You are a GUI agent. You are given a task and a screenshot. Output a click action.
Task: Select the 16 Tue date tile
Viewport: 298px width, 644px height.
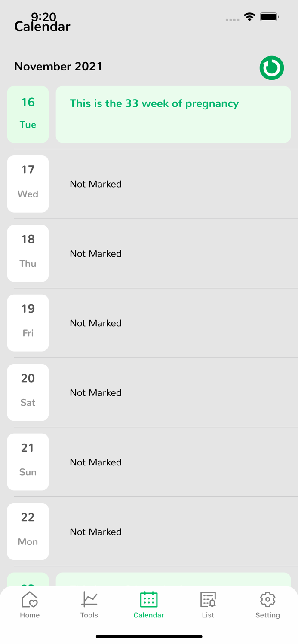coord(28,114)
